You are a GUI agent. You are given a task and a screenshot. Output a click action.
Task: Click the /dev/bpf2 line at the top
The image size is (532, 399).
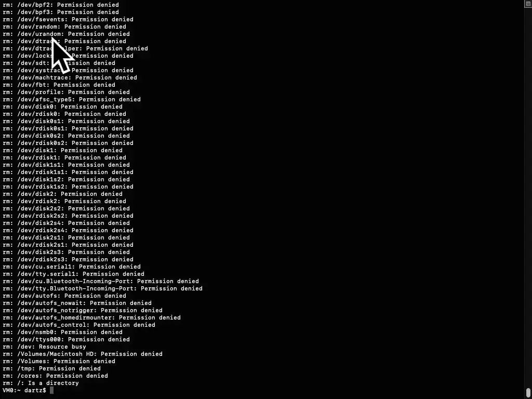[61, 5]
